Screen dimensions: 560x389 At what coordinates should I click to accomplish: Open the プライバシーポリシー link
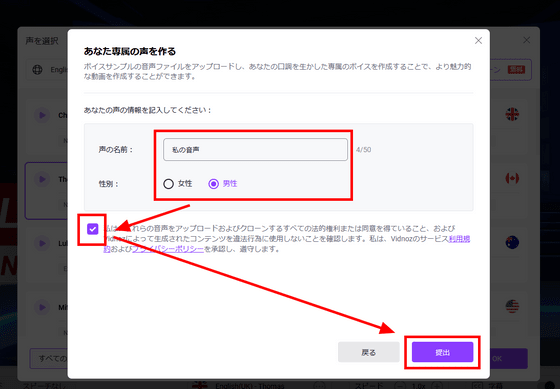pyautogui.click(x=168, y=249)
